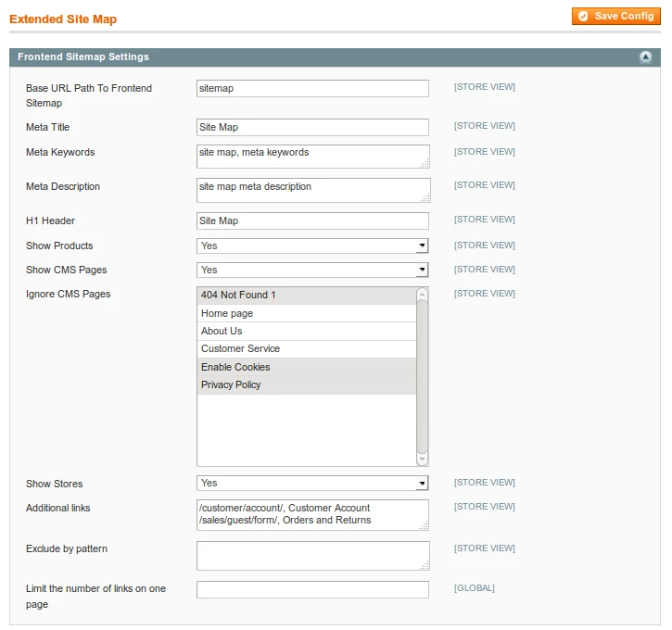Select '404 Not Found 1' in list
The width and height of the screenshot is (672, 630).
(x=306, y=296)
